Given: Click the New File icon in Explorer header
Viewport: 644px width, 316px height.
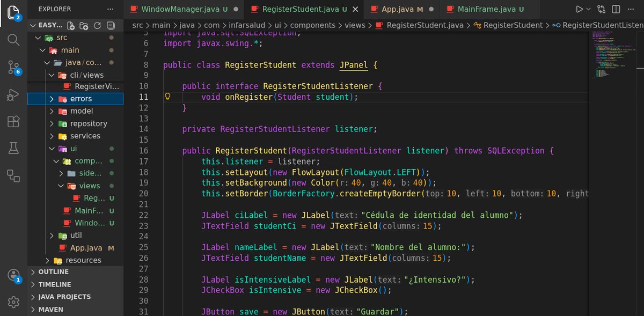Looking at the screenshot, I should (x=71, y=26).
